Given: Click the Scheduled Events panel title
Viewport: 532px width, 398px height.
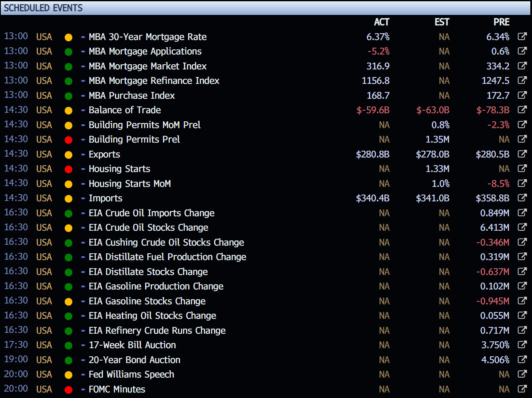Looking at the screenshot, I should coord(43,8).
